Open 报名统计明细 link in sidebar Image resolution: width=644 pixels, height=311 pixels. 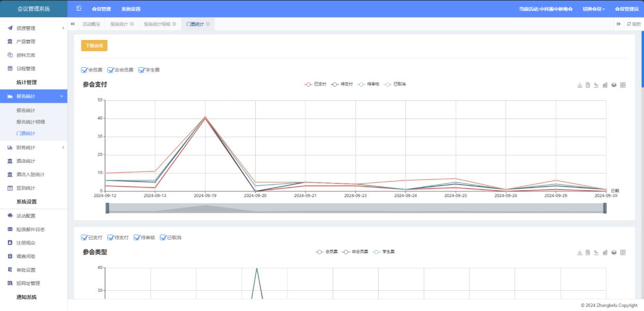[x=31, y=122]
